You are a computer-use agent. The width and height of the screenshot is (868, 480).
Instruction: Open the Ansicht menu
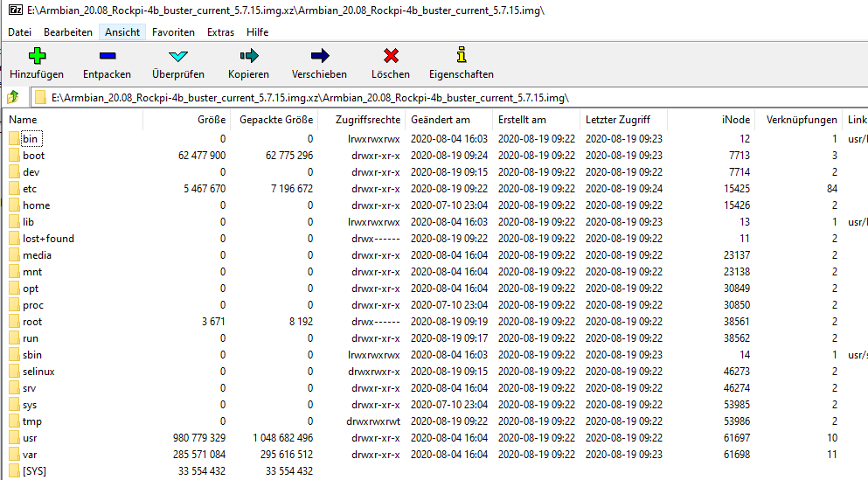coord(122,32)
